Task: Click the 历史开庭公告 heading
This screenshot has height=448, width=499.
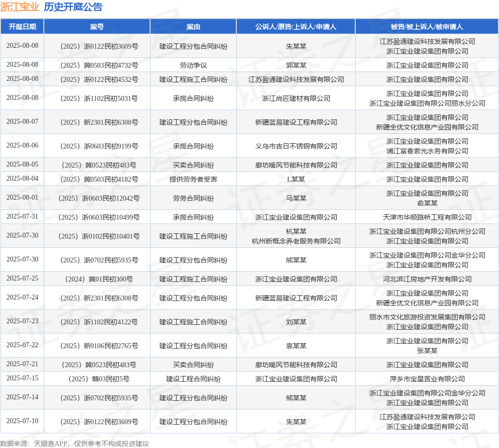Action: click(73, 7)
